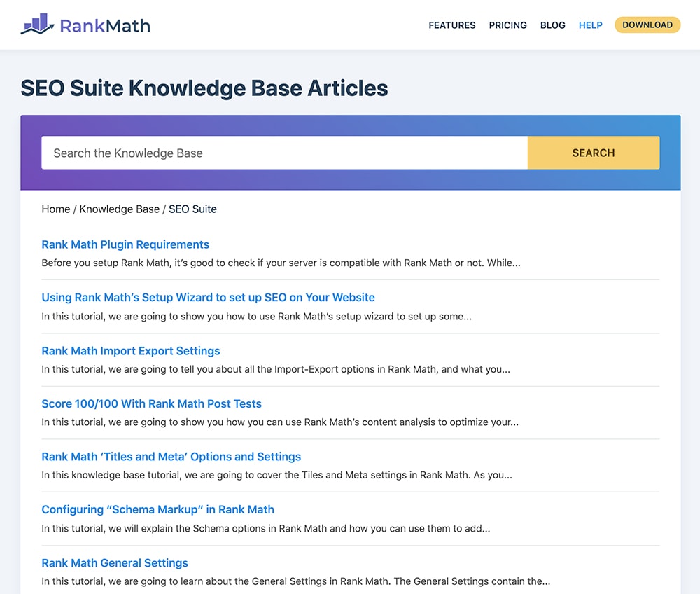Image resolution: width=700 pixels, height=594 pixels.
Task: Click the SEO Suite Knowledge Base Articles heading
Action: click(204, 88)
